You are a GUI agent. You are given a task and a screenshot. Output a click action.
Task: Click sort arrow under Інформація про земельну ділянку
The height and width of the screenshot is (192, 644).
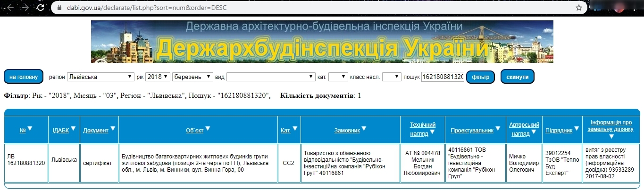pos(611,136)
